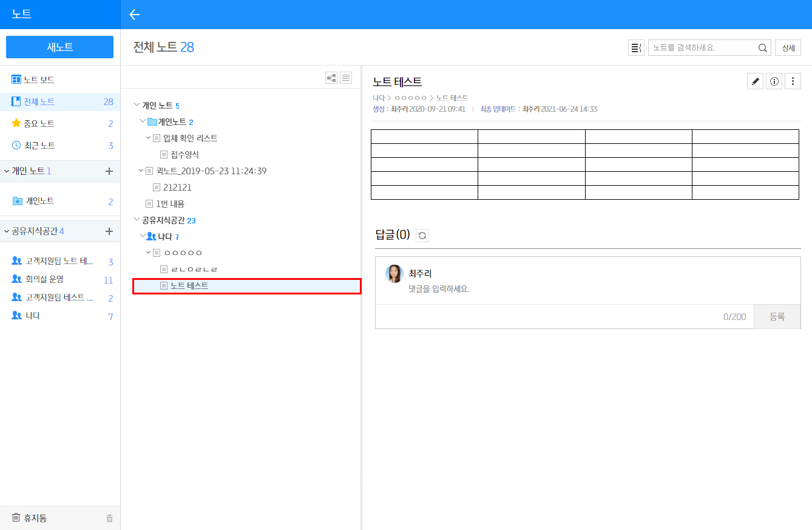Switch to tree view layout

[331, 78]
